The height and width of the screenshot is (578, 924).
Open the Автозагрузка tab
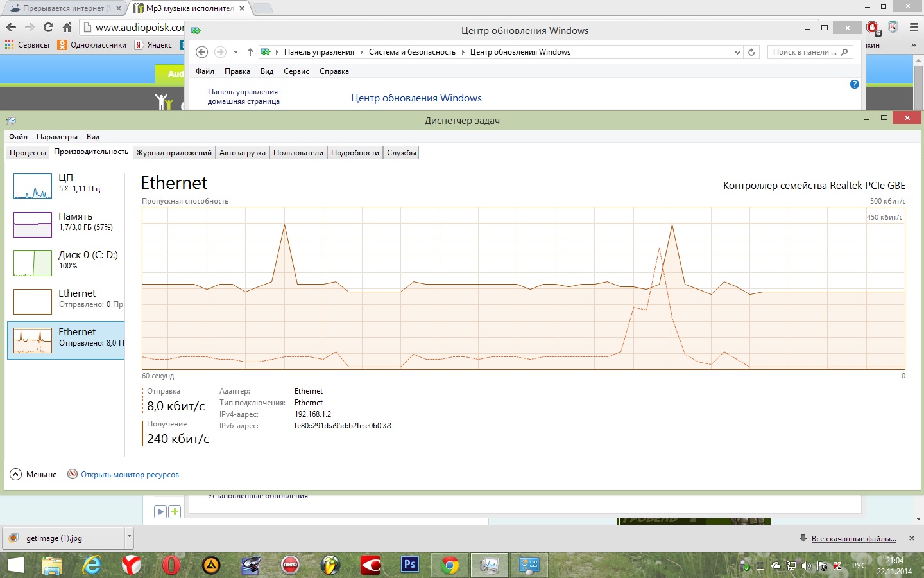coord(242,153)
